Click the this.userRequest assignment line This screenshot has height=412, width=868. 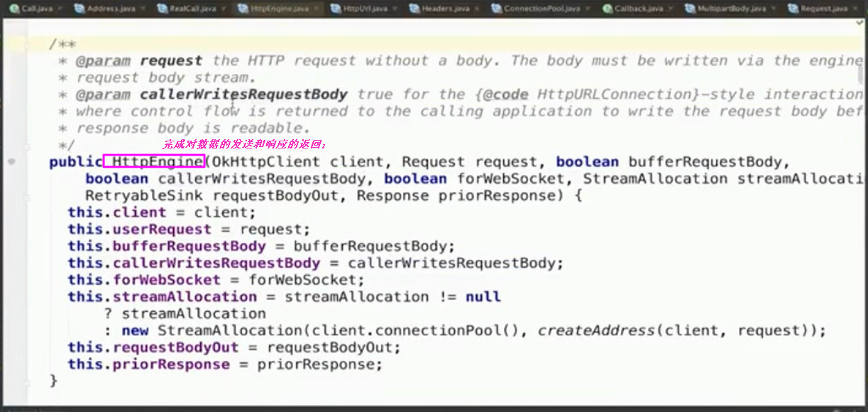pos(189,229)
